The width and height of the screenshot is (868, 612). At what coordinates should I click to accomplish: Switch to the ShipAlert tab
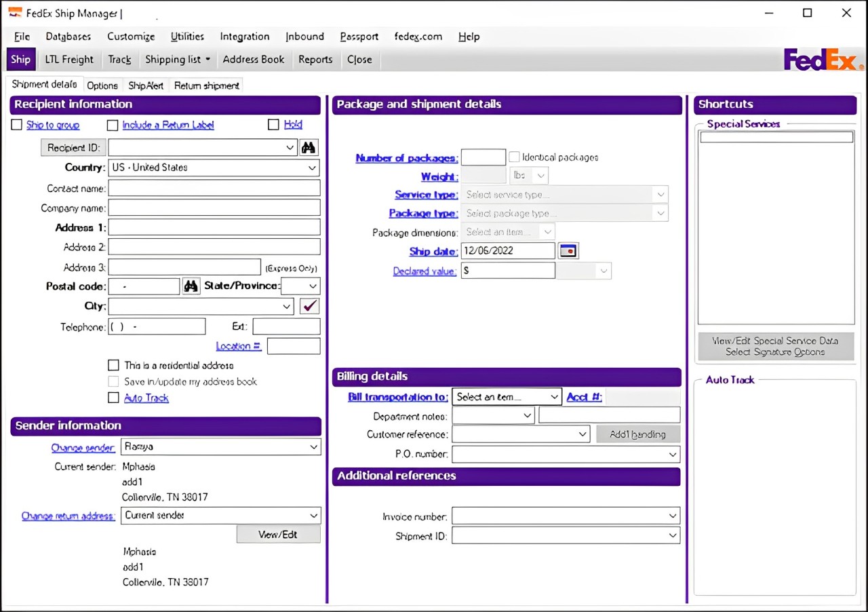146,85
